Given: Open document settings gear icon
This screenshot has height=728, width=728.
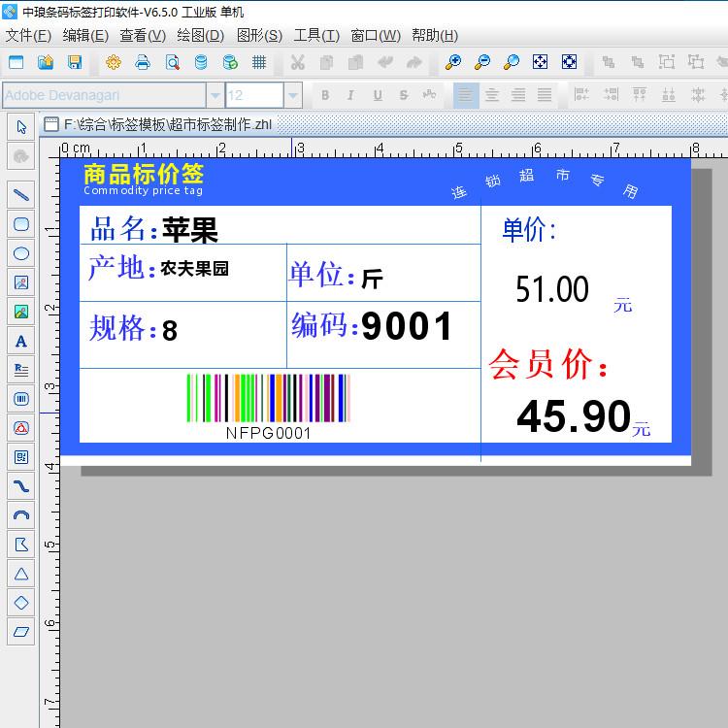Looking at the screenshot, I should tap(114, 62).
